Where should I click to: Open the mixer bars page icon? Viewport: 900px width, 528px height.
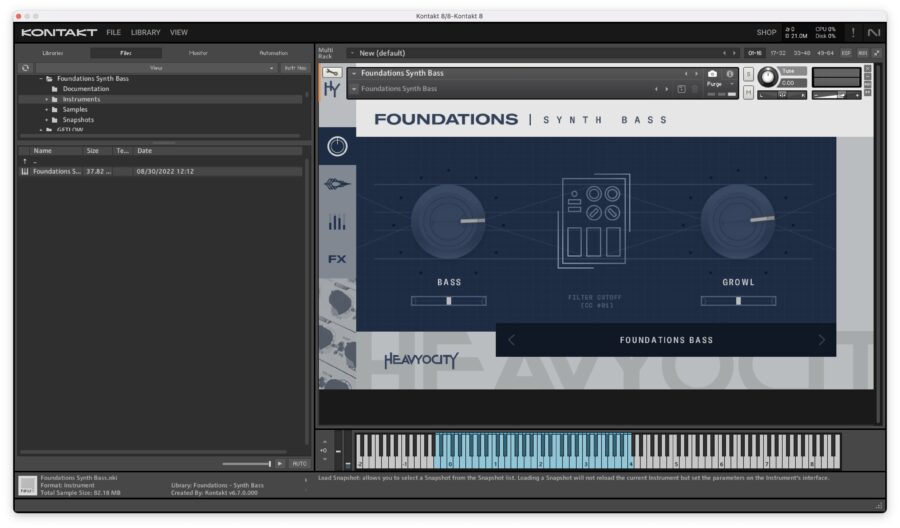(337, 222)
